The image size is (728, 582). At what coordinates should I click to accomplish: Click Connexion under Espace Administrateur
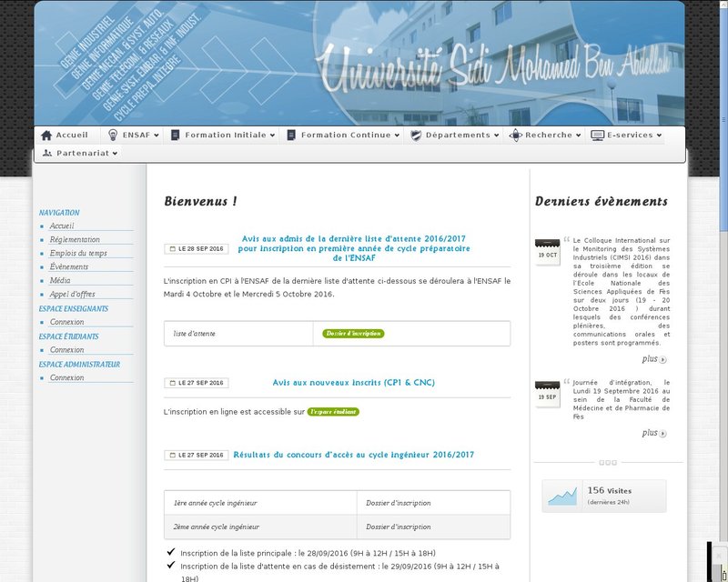[x=66, y=377]
